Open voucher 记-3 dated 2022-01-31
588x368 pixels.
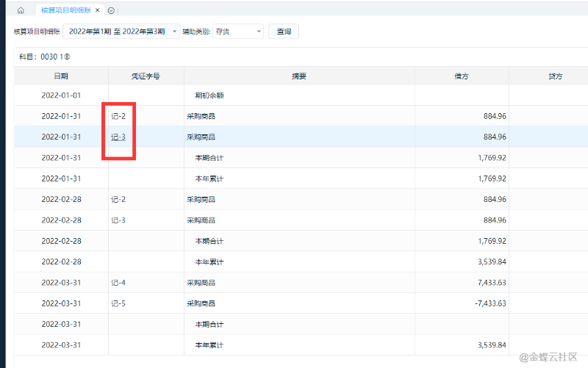[x=118, y=137]
